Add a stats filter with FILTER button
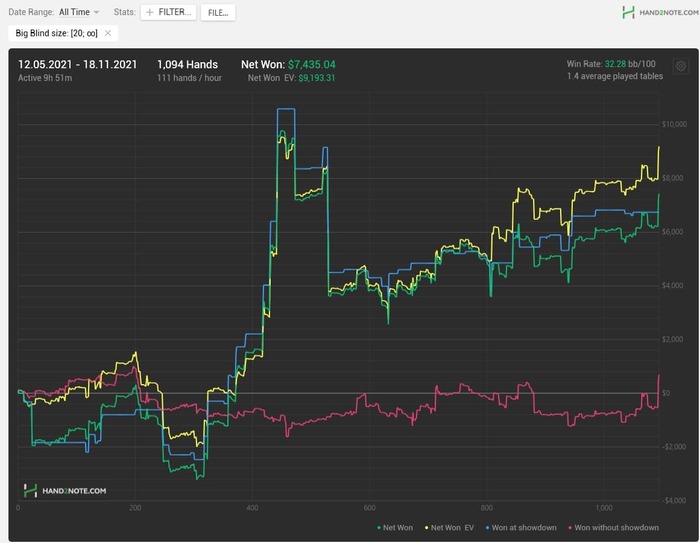The image size is (700, 543). pyautogui.click(x=168, y=13)
